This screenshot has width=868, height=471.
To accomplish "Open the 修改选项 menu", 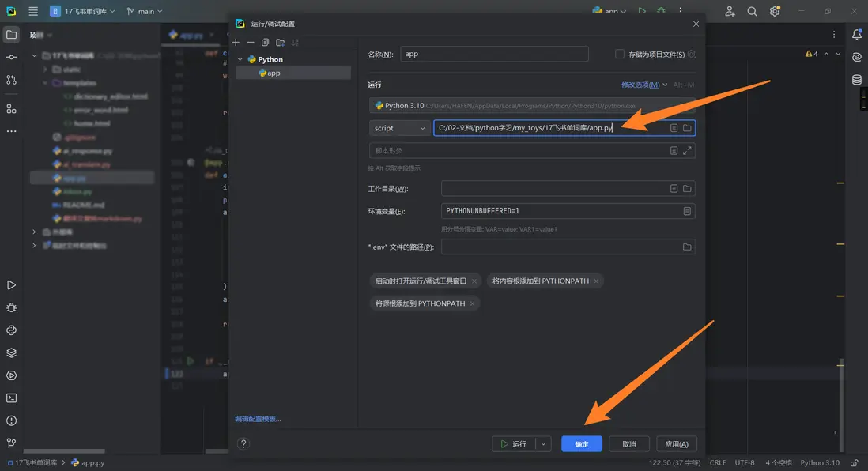I will point(644,85).
